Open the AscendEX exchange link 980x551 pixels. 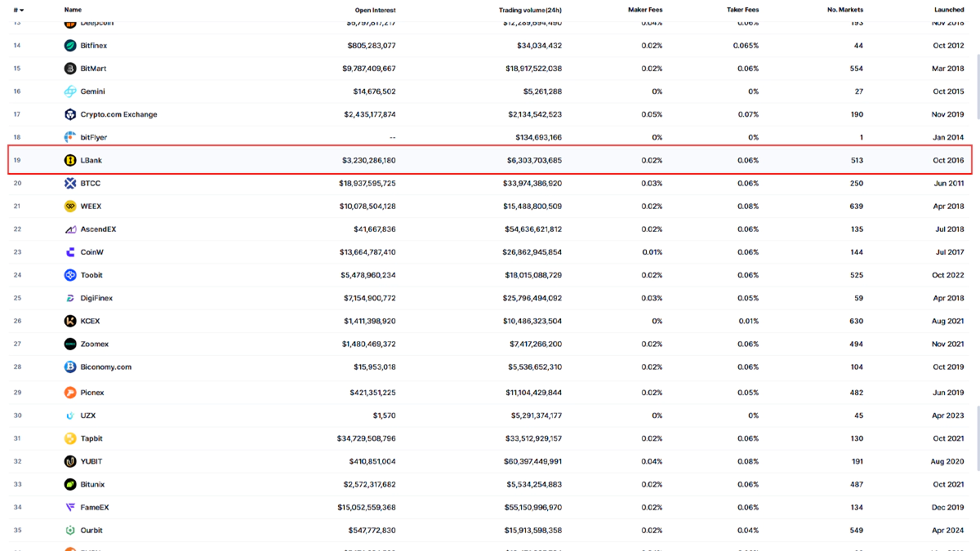pyautogui.click(x=98, y=229)
